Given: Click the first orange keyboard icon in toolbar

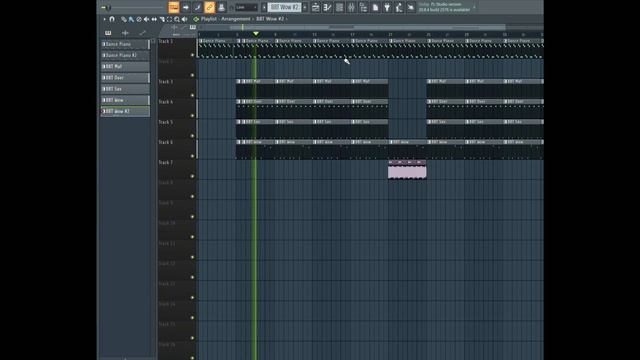Looking at the screenshot, I should click(x=173, y=7).
